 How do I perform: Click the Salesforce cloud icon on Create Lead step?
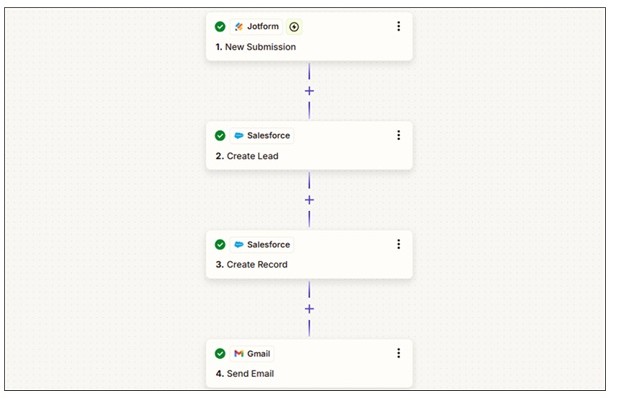(239, 136)
